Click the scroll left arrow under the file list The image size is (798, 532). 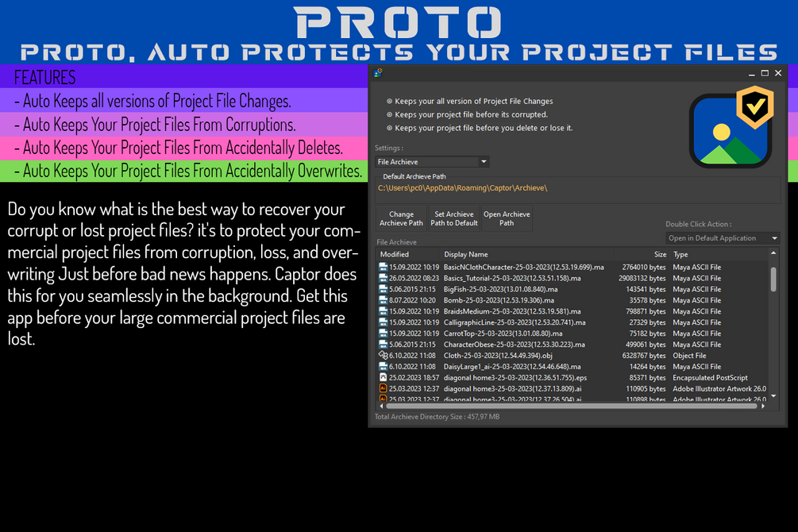(382, 407)
